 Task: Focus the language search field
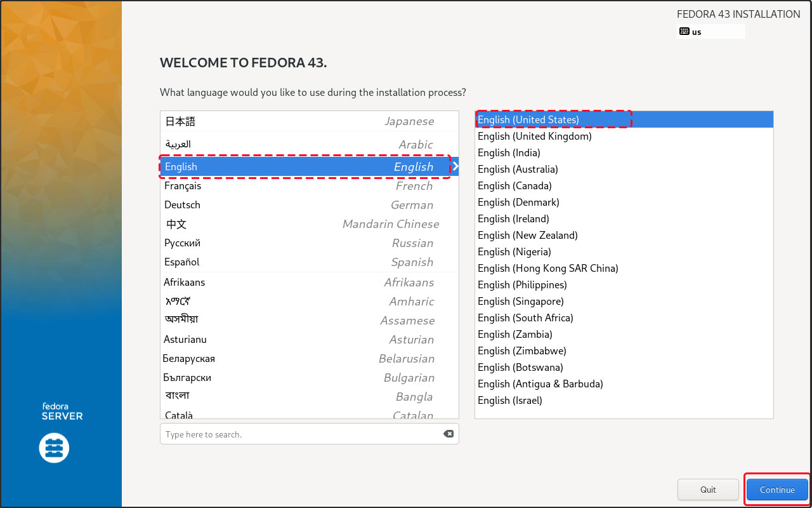301,434
